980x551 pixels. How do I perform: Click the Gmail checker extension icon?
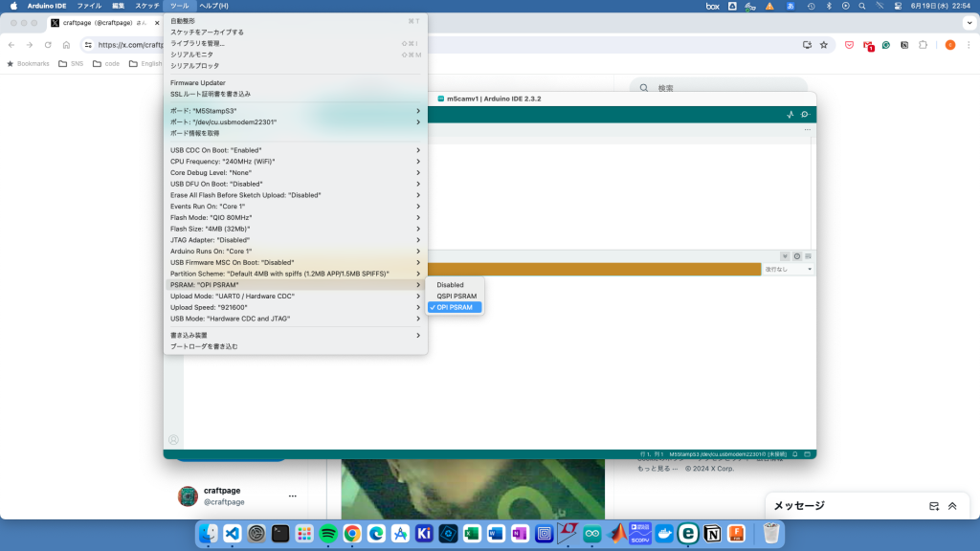pyautogui.click(x=868, y=46)
